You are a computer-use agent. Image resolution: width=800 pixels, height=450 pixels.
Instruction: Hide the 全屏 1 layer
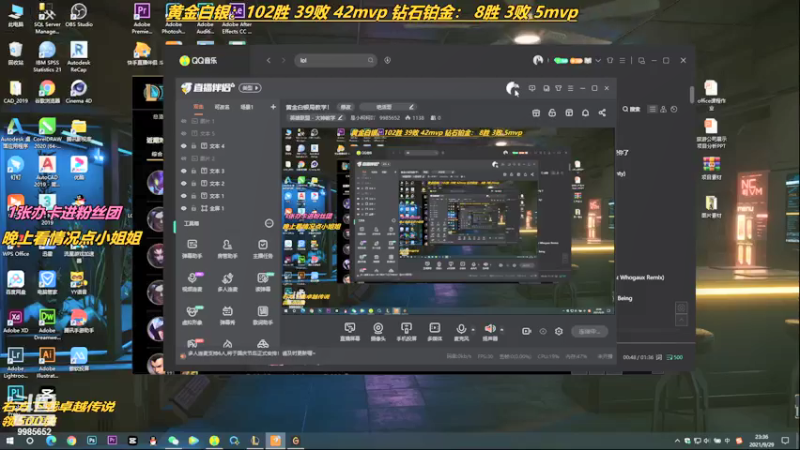[x=184, y=208]
